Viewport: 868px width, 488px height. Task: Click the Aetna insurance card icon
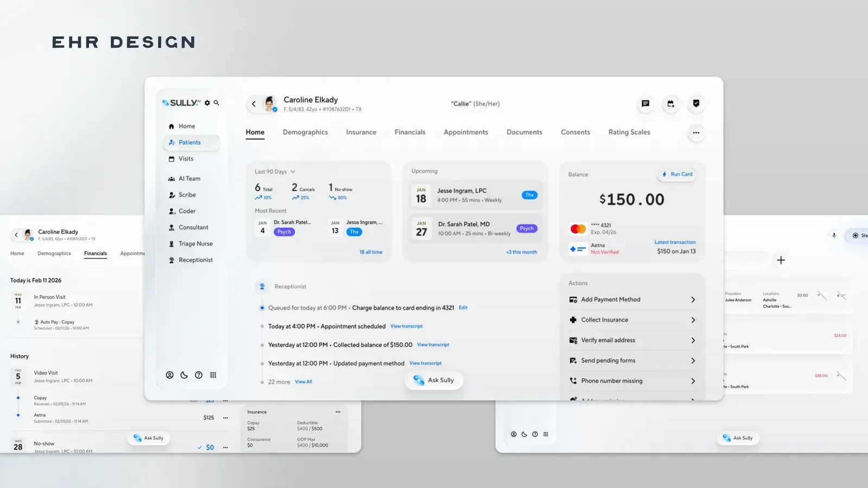pyautogui.click(x=578, y=249)
